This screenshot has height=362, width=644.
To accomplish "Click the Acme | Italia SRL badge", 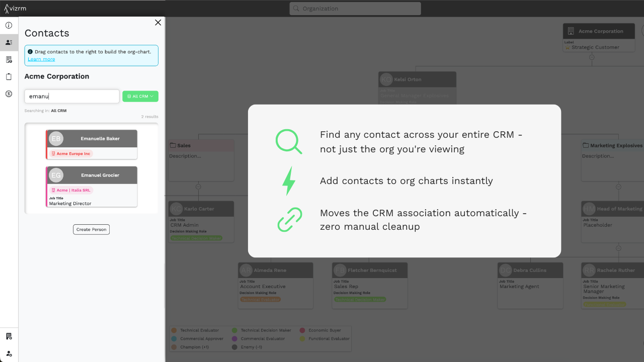I will (x=71, y=190).
